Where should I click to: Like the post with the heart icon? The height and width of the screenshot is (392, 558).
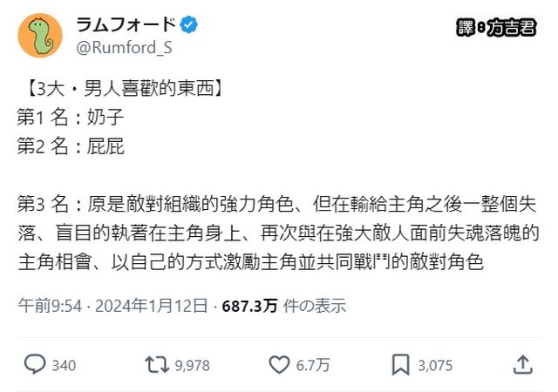(x=279, y=364)
